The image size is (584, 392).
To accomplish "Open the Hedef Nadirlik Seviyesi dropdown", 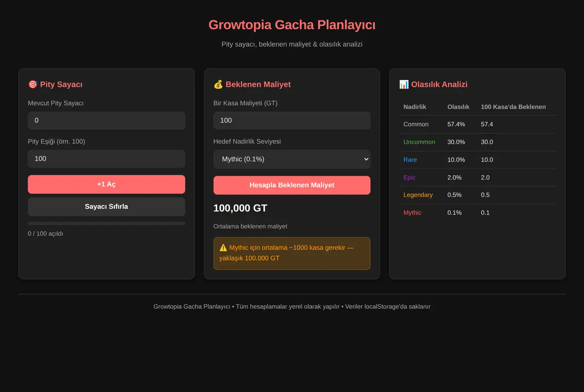I will click(x=292, y=159).
